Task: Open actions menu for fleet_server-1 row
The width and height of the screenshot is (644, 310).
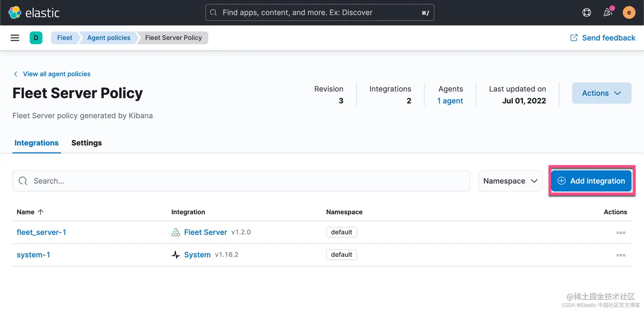Action: tap(621, 233)
